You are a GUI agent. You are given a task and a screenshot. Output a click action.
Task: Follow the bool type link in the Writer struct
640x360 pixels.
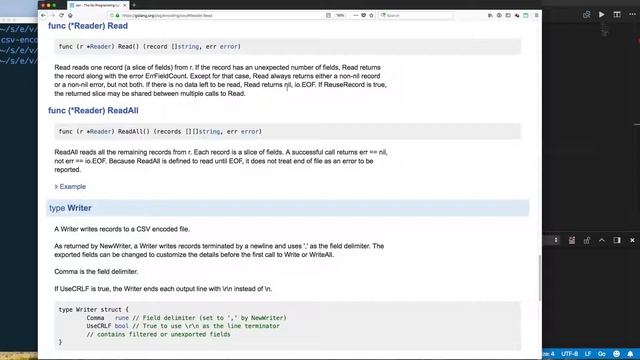(122, 326)
